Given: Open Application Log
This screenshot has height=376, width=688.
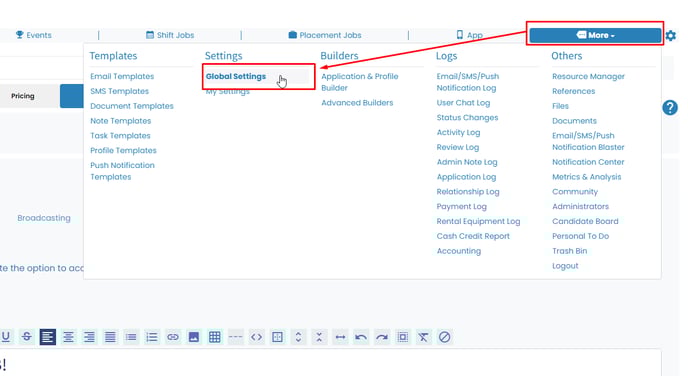Looking at the screenshot, I should [x=466, y=177].
